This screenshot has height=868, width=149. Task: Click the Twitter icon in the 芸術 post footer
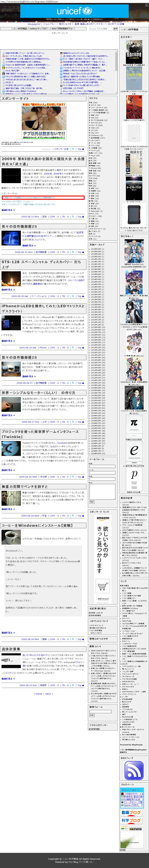click(73, 217)
